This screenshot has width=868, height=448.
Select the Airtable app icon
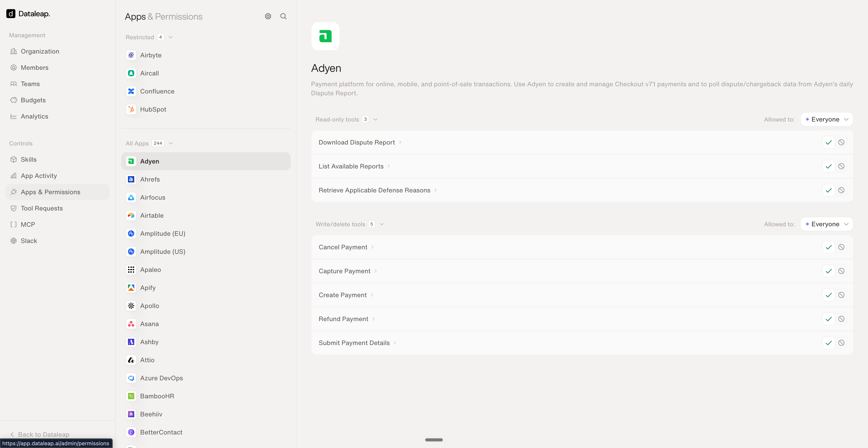click(x=131, y=215)
